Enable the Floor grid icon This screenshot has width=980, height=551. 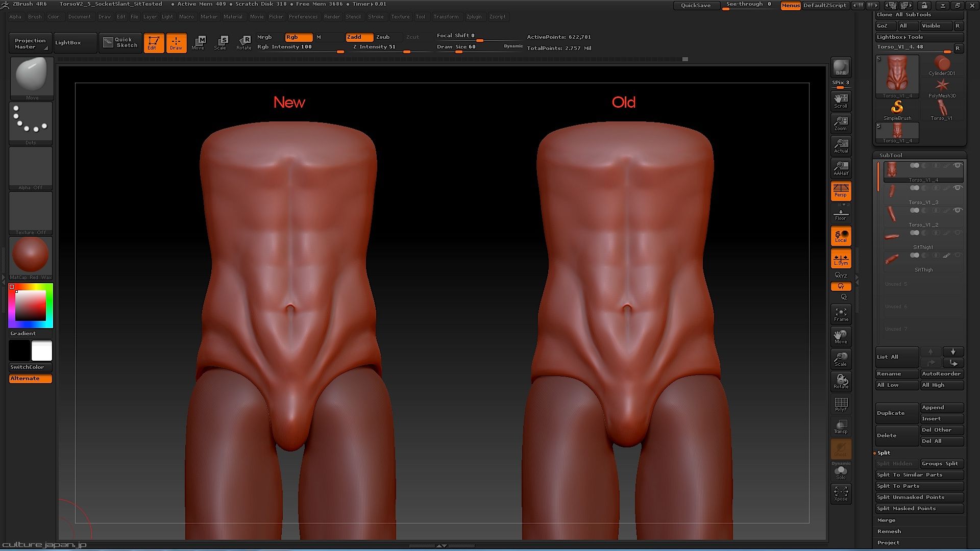point(841,214)
